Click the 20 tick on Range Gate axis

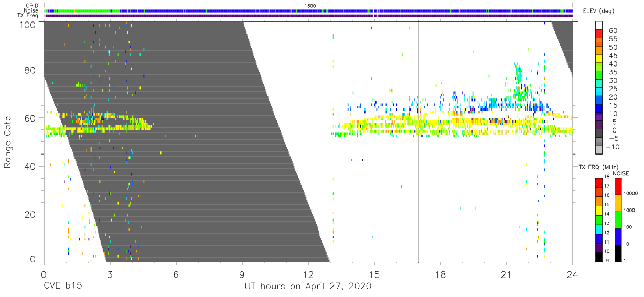pos(30,214)
